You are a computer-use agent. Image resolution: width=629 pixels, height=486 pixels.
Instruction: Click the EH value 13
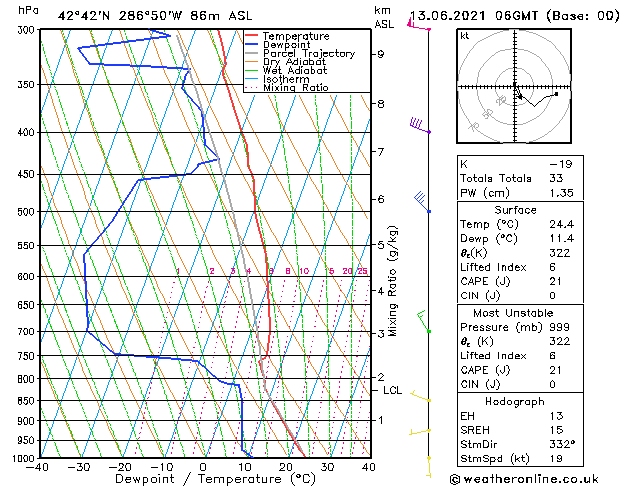pos(556,416)
